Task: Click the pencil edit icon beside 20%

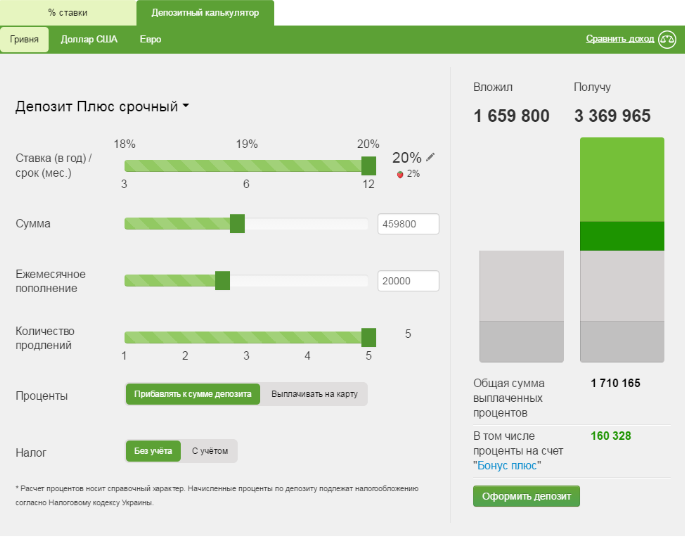Action: click(x=431, y=157)
